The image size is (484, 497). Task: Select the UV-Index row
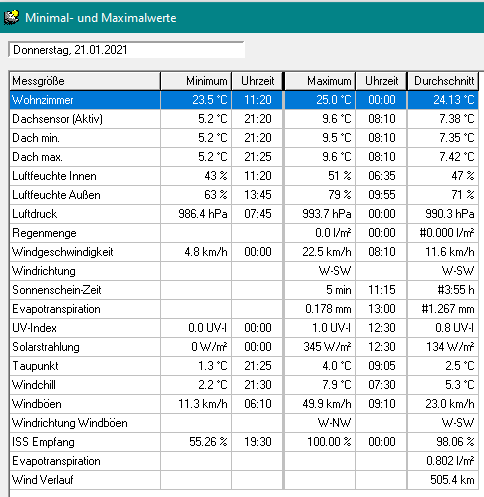point(244,328)
